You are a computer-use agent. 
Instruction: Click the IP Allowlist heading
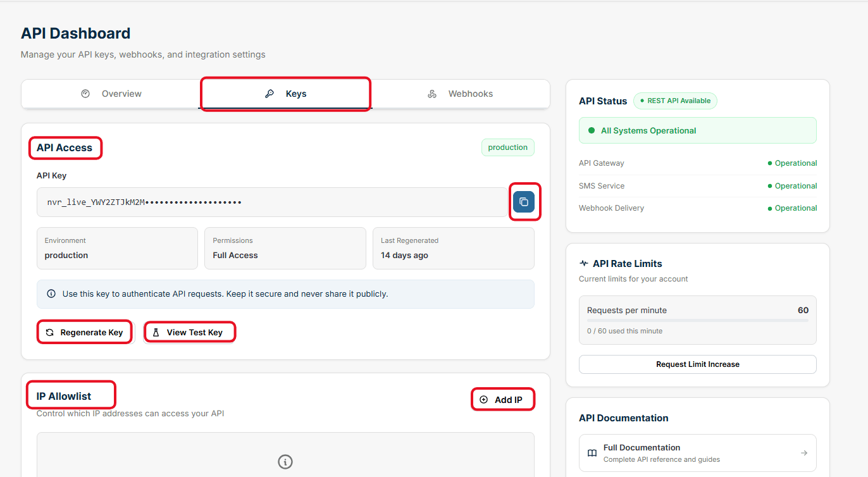click(64, 397)
